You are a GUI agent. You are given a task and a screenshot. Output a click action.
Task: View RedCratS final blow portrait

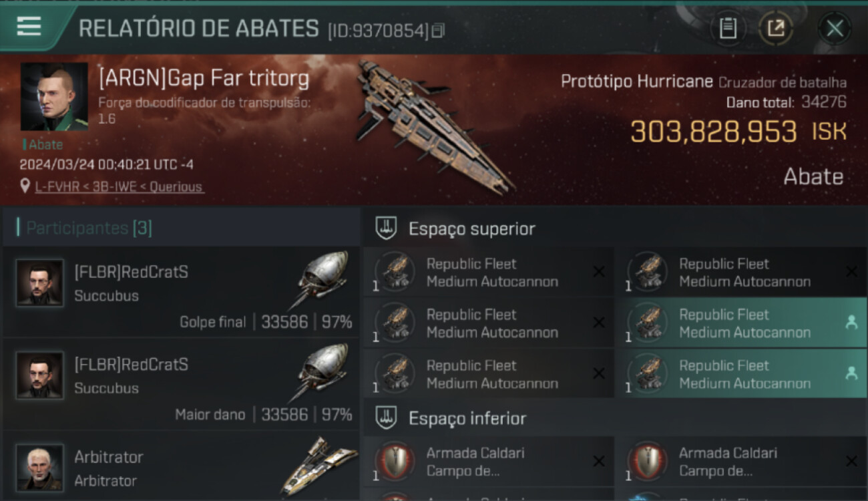pyautogui.click(x=40, y=283)
